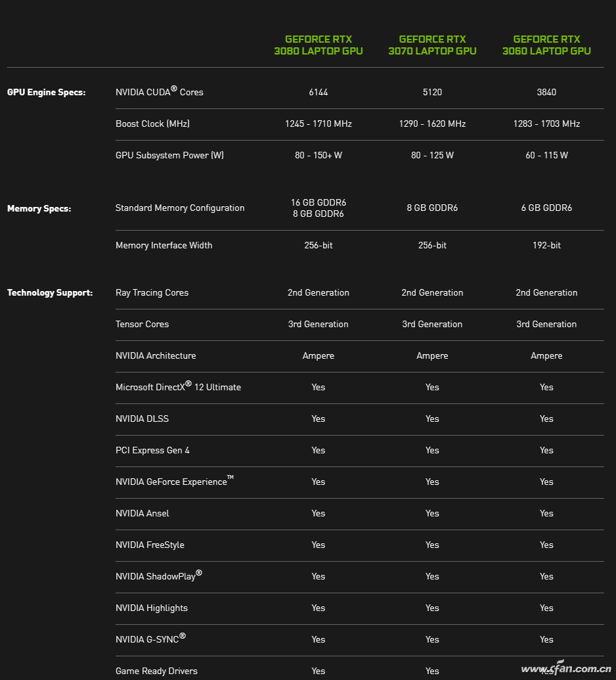Select Yes for PCI Express Gen 4 under RTX 3060
616x680 pixels.
coord(546,451)
